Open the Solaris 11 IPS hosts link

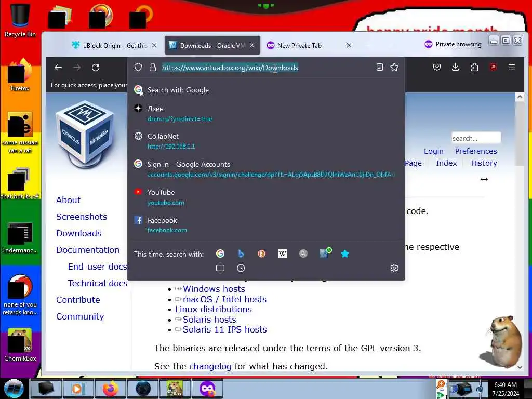click(x=224, y=329)
